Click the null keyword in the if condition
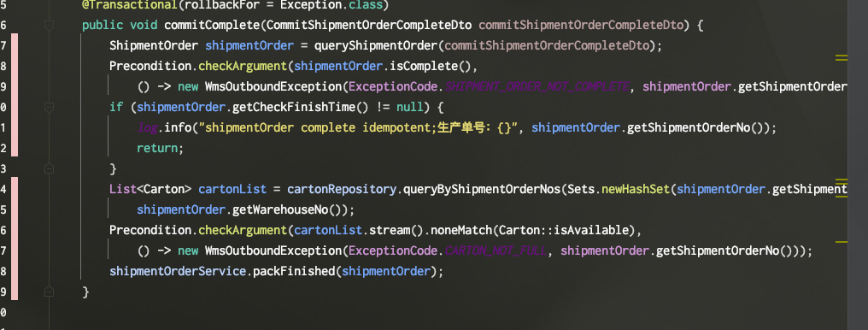 [x=410, y=107]
